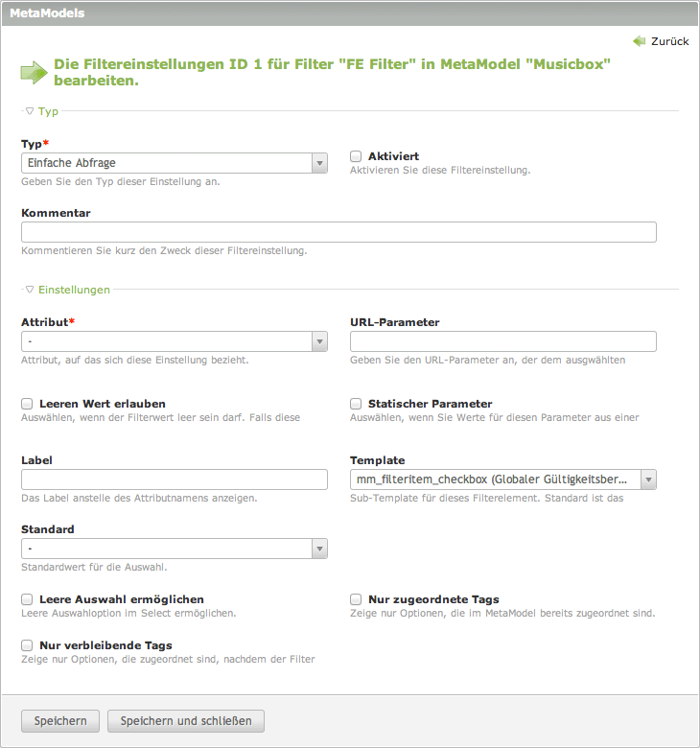Focus the URL-Parameter input field
This screenshot has height=748, width=700.
pos(503,341)
